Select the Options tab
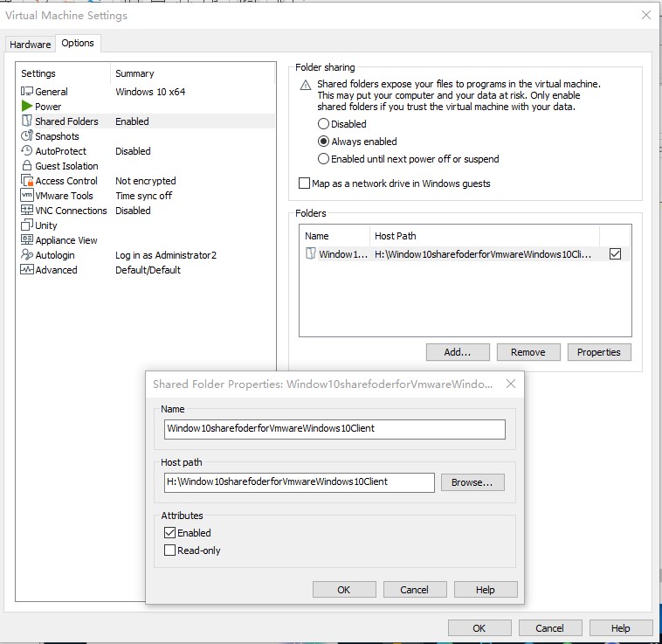 coord(78,44)
